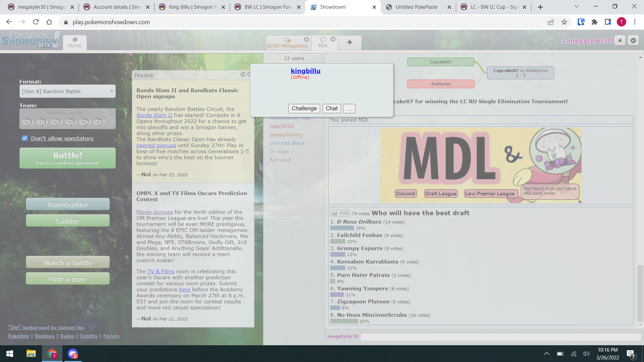
Task: Open the taskbar notification center
Action: (x=631, y=354)
